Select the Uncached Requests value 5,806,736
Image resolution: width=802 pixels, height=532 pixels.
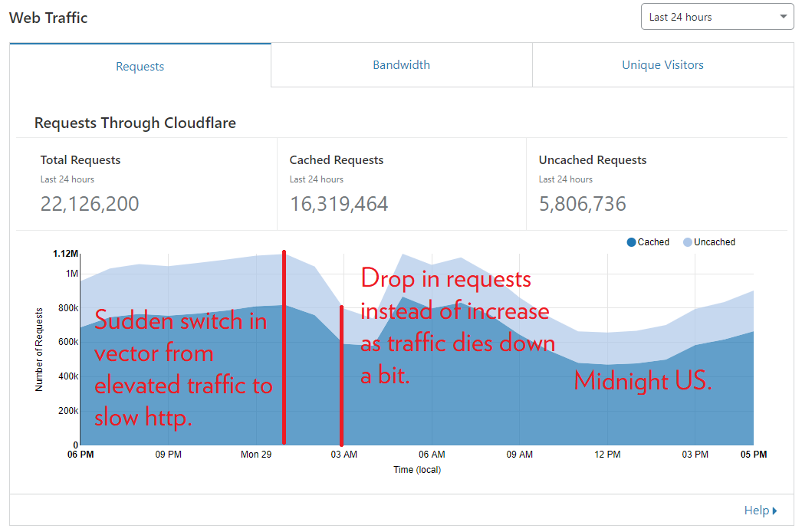583,204
